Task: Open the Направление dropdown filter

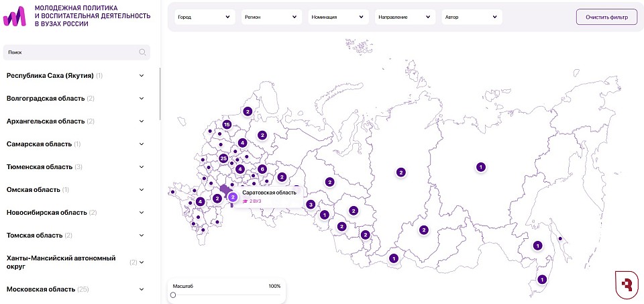Action: coord(405,17)
